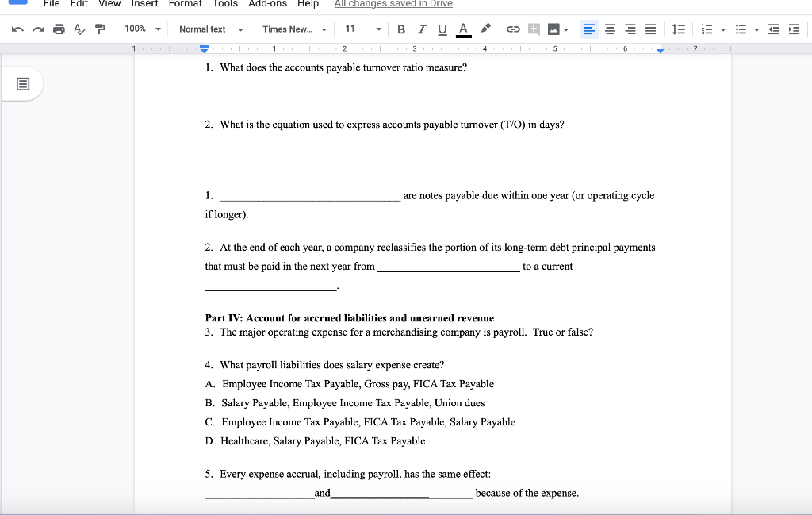Run the Spelling check tool
Viewport: 812px width, 515px height.
[x=78, y=29]
